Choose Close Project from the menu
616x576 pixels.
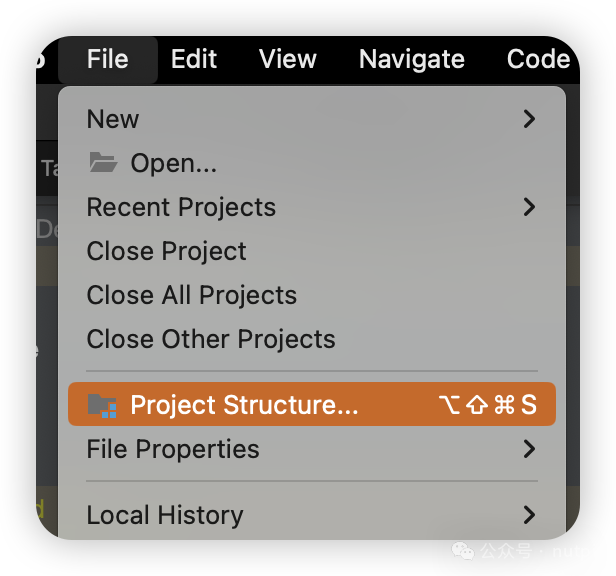166,251
